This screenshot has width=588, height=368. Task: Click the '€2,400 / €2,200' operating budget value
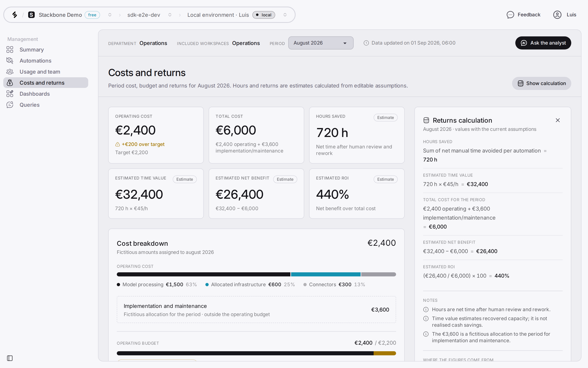375,343
